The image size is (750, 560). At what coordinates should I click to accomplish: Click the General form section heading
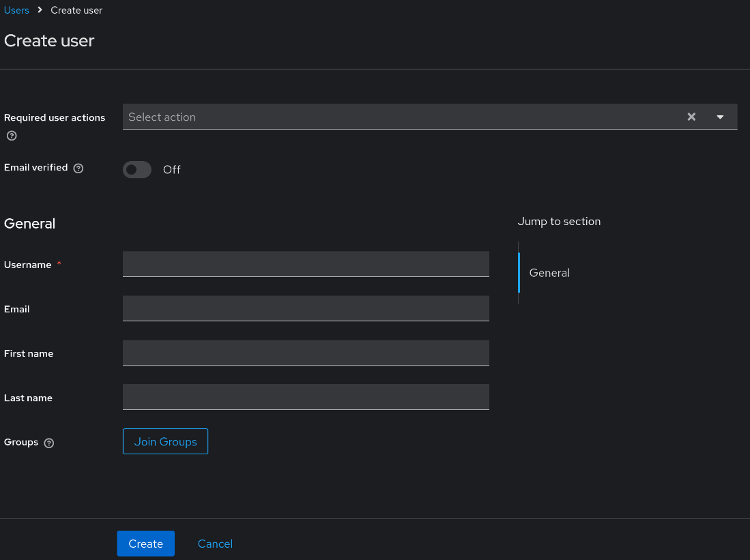click(29, 224)
